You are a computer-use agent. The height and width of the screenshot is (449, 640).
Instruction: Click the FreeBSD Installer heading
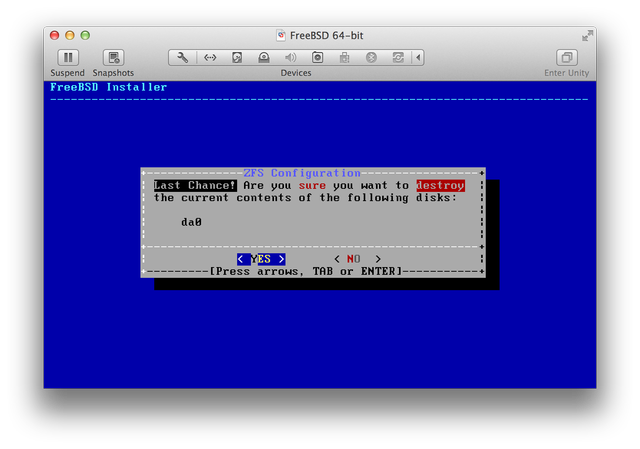coord(109,87)
